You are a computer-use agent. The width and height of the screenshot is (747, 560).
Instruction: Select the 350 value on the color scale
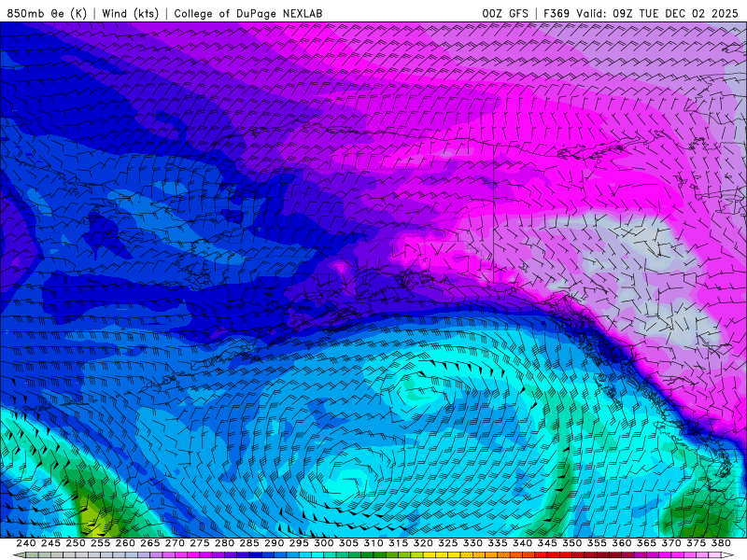(571, 543)
